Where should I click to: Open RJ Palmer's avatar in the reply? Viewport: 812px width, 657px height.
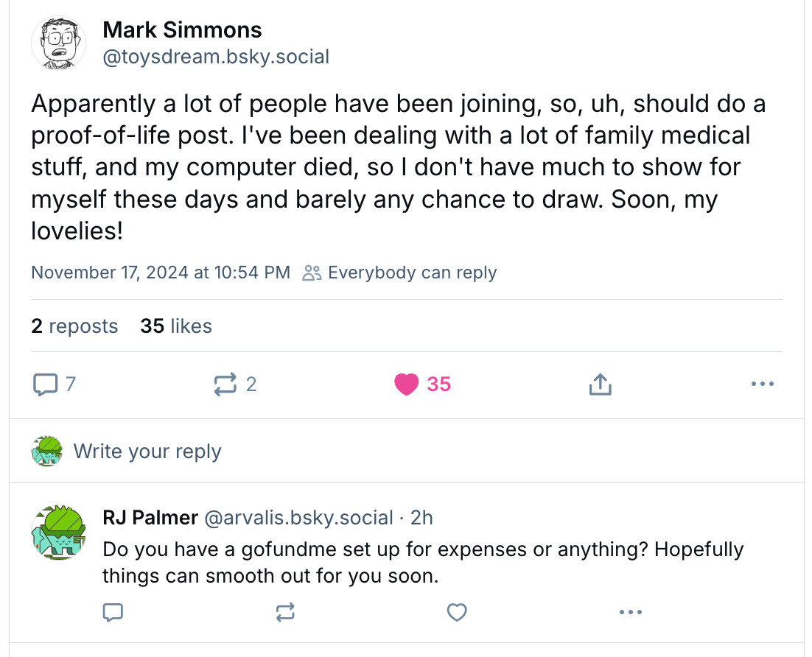[58, 533]
